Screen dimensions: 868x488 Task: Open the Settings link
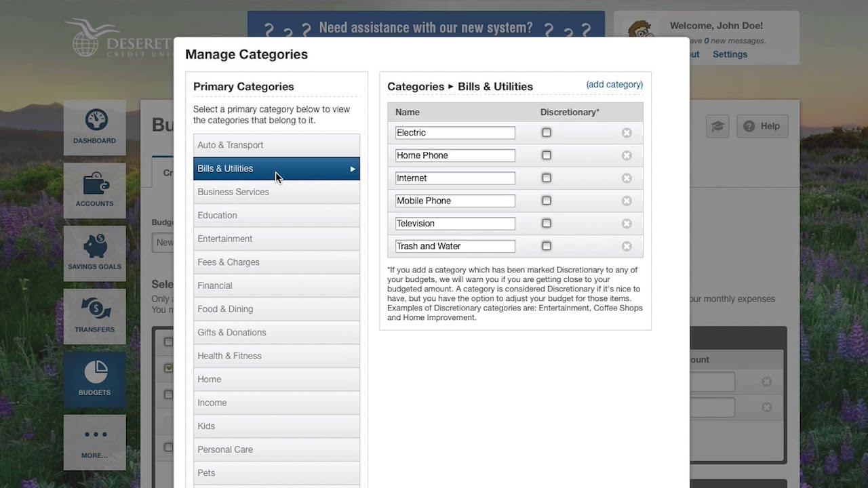730,54
